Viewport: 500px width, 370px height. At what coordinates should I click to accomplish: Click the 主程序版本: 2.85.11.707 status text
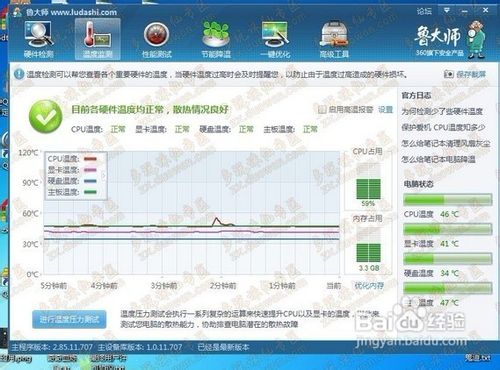coord(52,347)
